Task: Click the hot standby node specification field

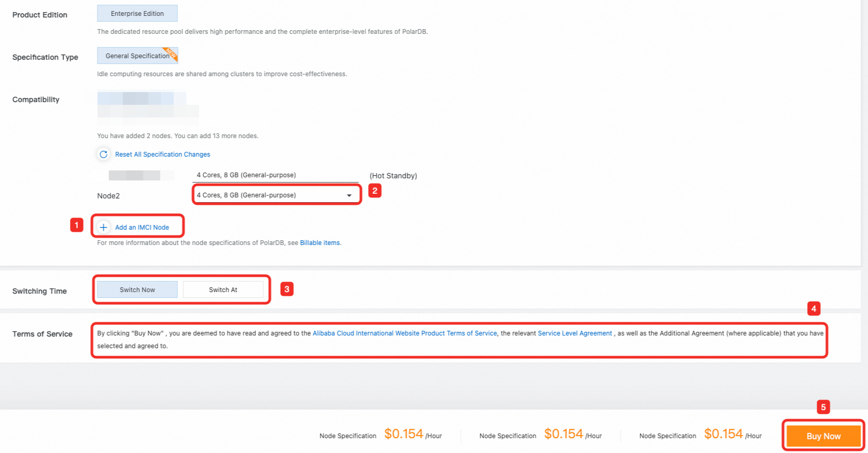Action: [275, 175]
